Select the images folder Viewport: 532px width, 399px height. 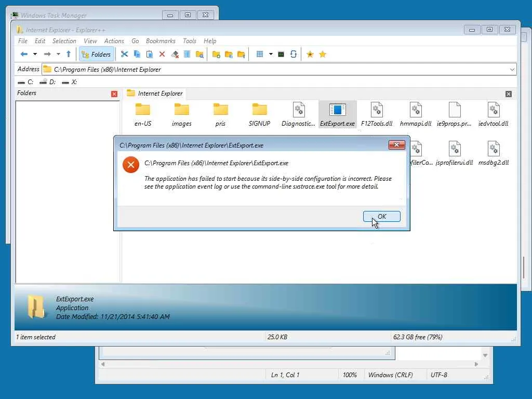(181, 115)
